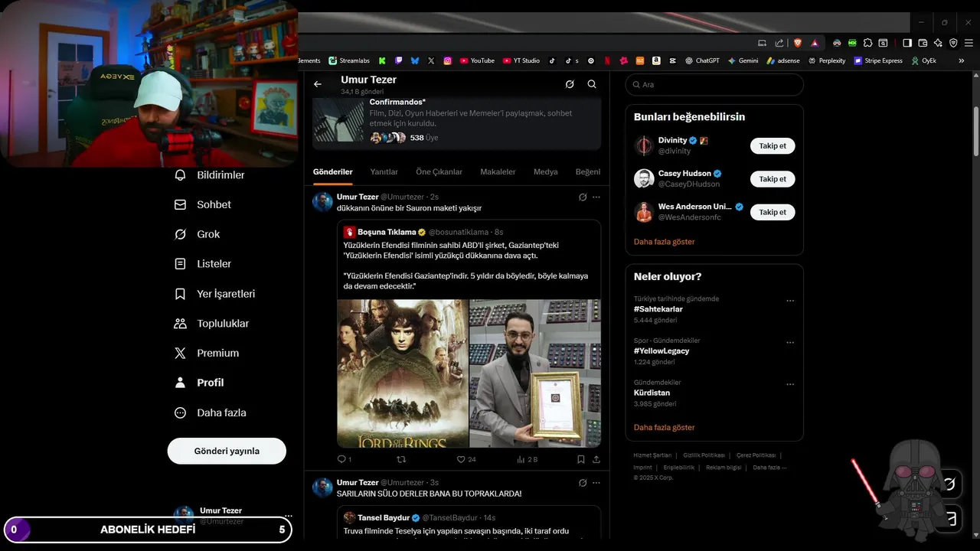This screenshot has width=980, height=551.
Task: Click the search magnifier in profile header
Action: point(592,84)
